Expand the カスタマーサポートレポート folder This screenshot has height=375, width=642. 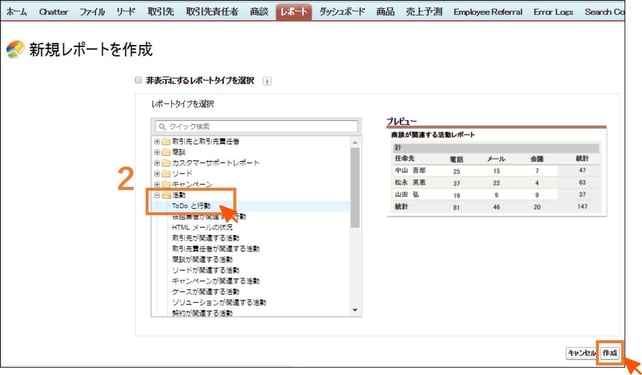[157, 163]
